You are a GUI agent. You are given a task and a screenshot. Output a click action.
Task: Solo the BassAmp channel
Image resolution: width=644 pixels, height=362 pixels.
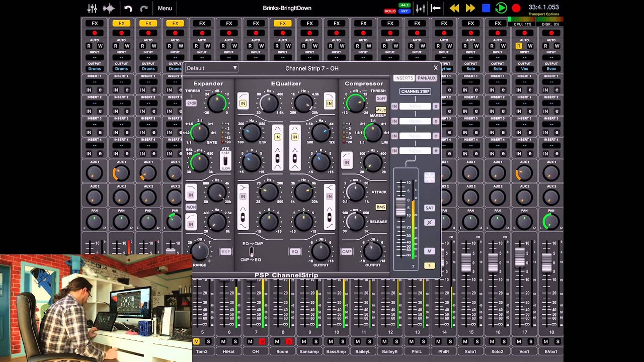pyautogui.click(x=342, y=341)
